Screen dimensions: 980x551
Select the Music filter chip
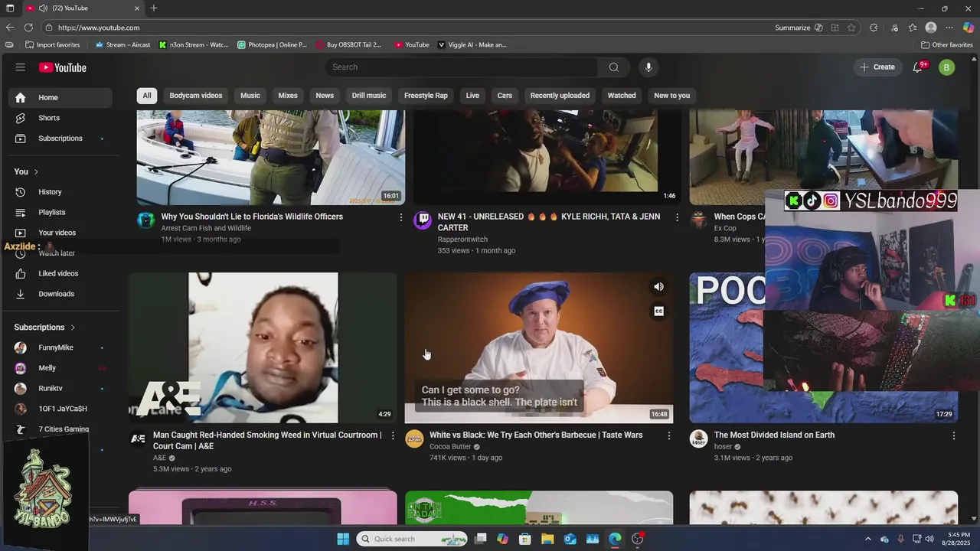pos(250,96)
